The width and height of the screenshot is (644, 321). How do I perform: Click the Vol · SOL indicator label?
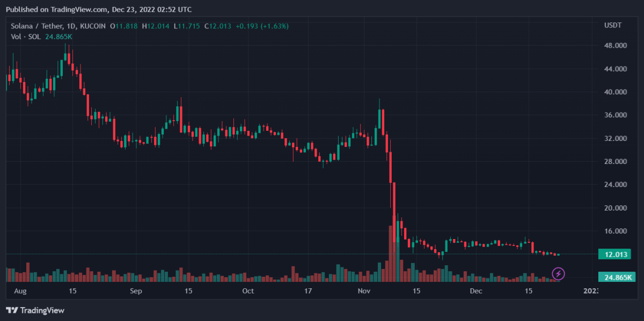25,36
